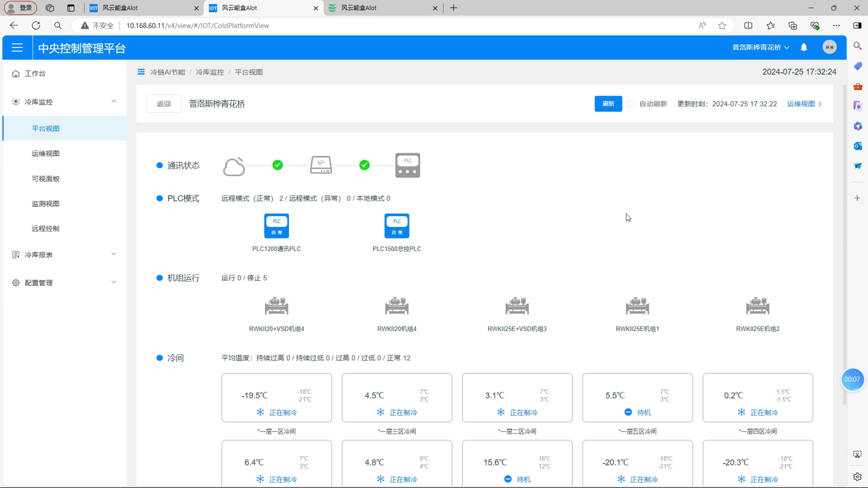868x488 pixels.
Task: Enable the 自动刷新 checkbox
Action: click(631, 104)
